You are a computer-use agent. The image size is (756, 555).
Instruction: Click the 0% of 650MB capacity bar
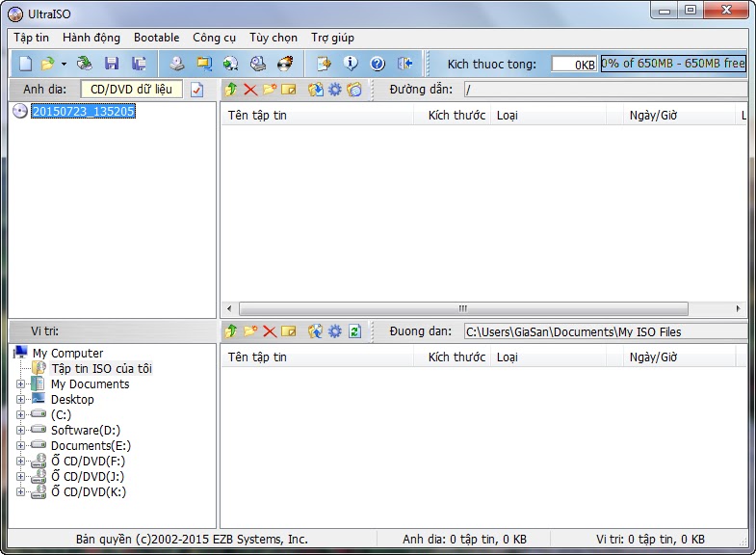click(x=673, y=64)
